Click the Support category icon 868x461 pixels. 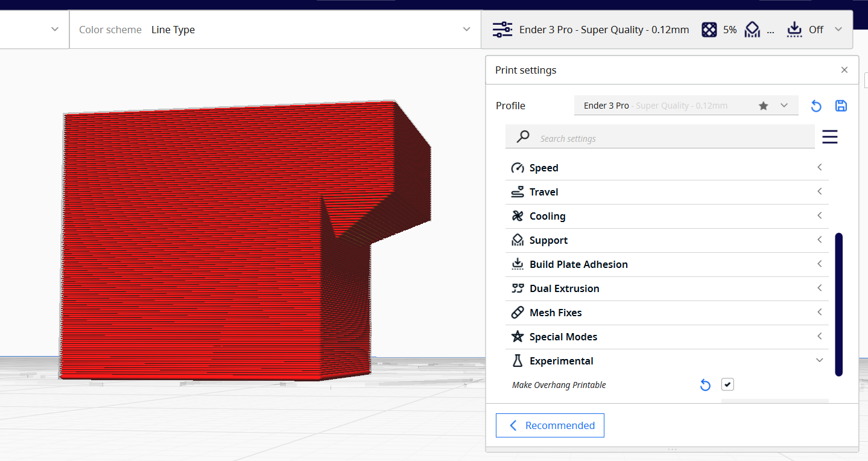tap(517, 240)
